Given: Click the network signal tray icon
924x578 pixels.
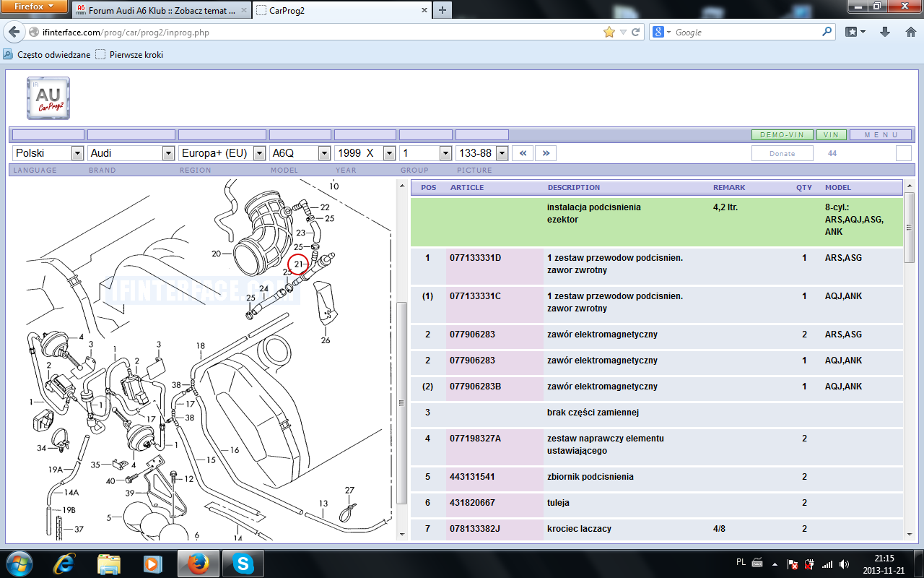Looking at the screenshot, I should coord(827,564).
